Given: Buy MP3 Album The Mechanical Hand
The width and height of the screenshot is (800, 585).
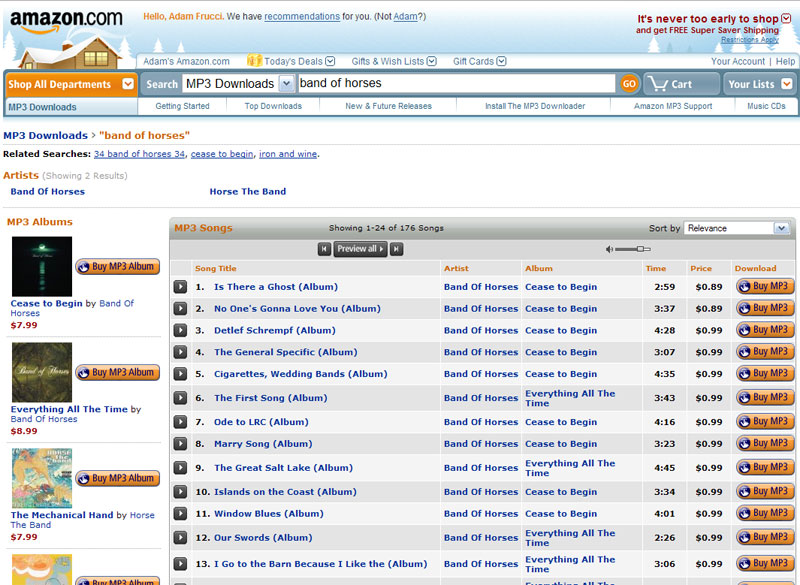Looking at the screenshot, I should pyautogui.click(x=117, y=478).
